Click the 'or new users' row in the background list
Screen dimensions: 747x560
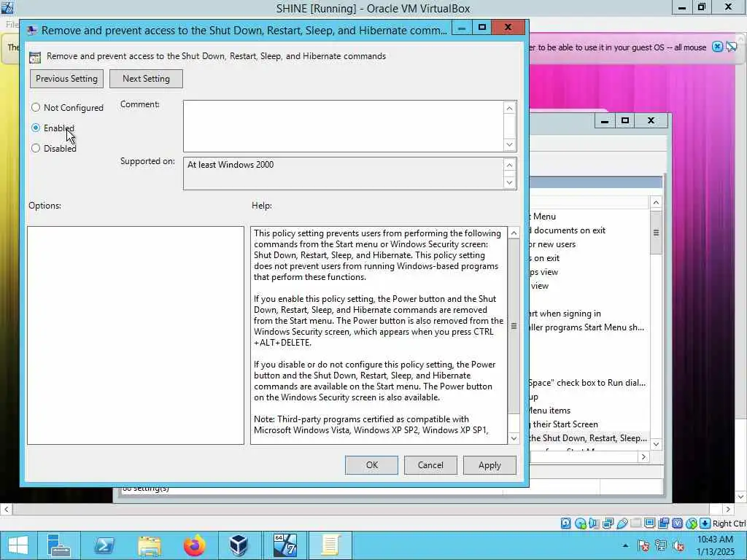tap(589, 244)
